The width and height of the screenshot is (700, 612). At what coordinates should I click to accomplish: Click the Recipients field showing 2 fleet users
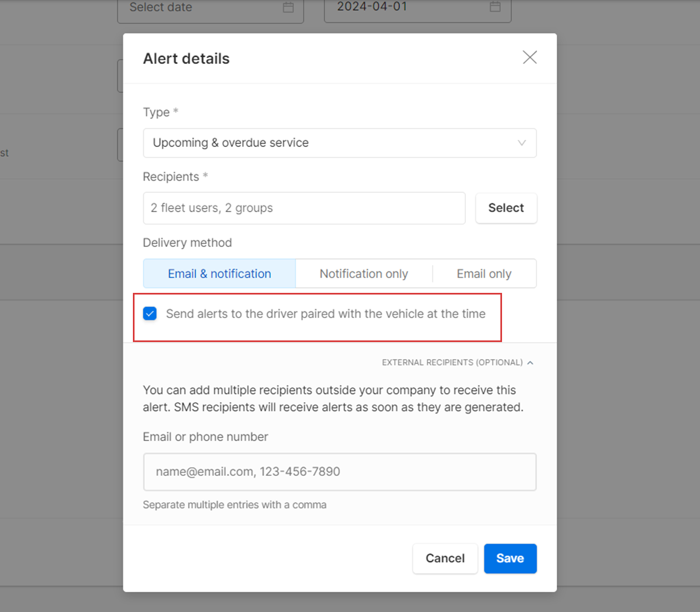pos(304,208)
